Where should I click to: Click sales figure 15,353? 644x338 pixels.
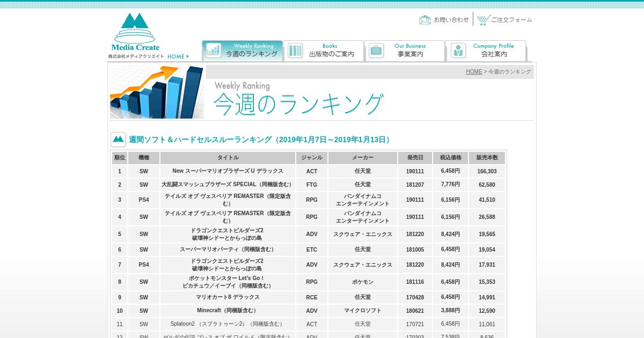click(487, 282)
